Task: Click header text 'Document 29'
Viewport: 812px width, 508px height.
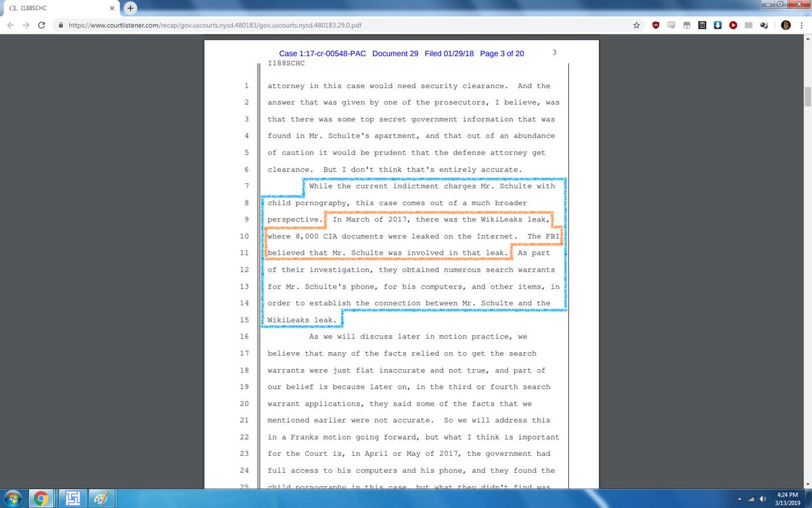Action: pyautogui.click(x=395, y=54)
